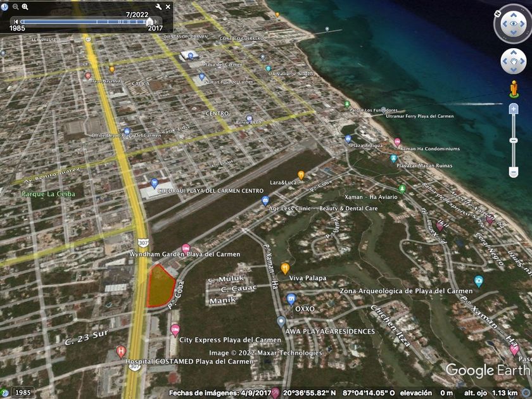Step back to previous imagery date

coord(16,22)
